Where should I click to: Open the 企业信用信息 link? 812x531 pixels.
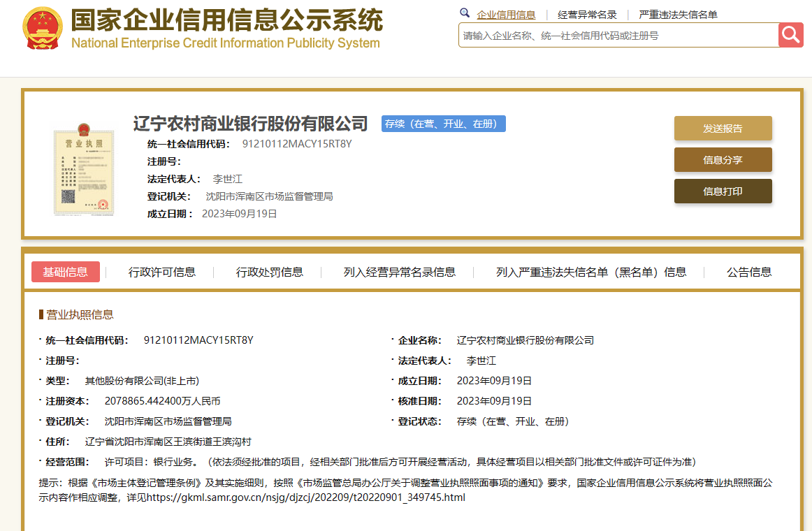[506, 13]
